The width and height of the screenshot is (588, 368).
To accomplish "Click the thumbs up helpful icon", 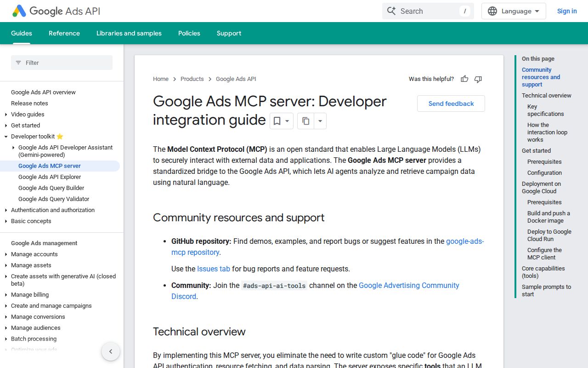I will (464, 79).
